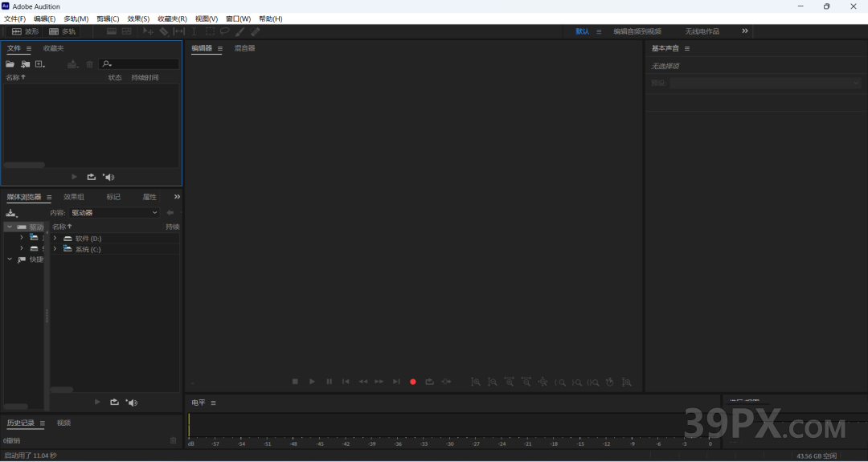Open the 收藏夹 menu in menu bar
This screenshot has width=868, height=462.
[x=172, y=18]
